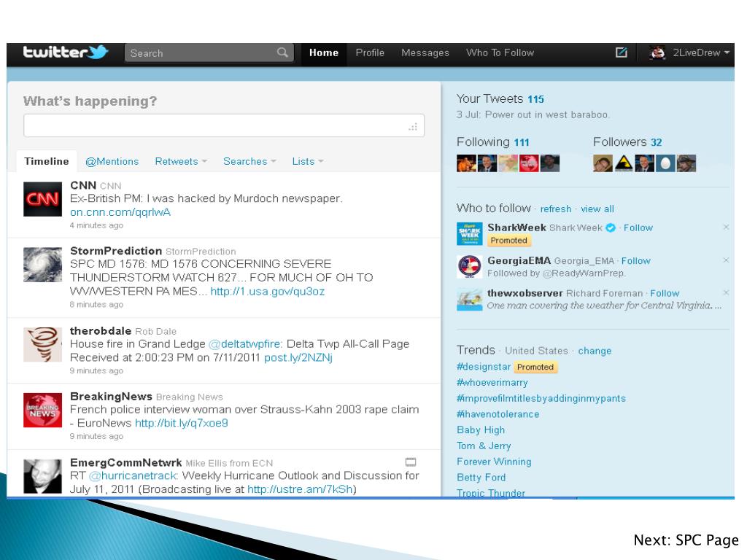Click the last avatar under Followers
The width and height of the screenshot is (747, 560).
(x=686, y=163)
